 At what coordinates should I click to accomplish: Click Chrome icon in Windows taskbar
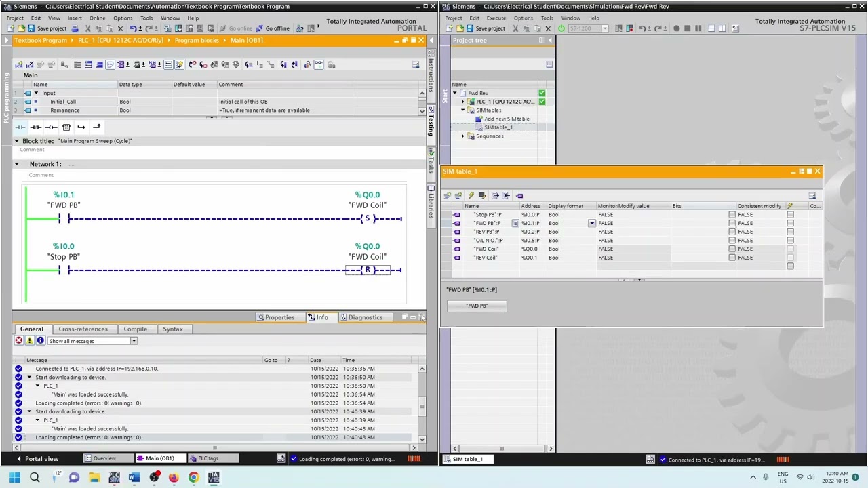[193, 478]
